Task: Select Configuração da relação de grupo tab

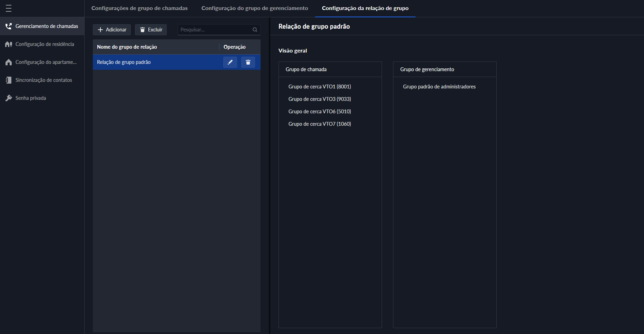Action: tap(365, 8)
